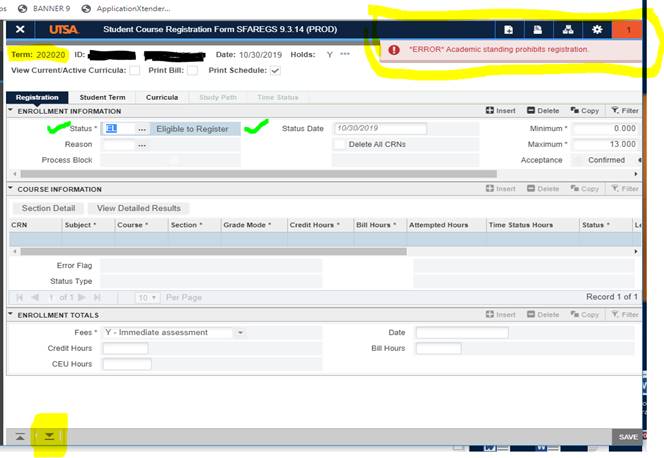Open the Curricula tab
This screenshot has height=458, width=664.
pos(161,97)
